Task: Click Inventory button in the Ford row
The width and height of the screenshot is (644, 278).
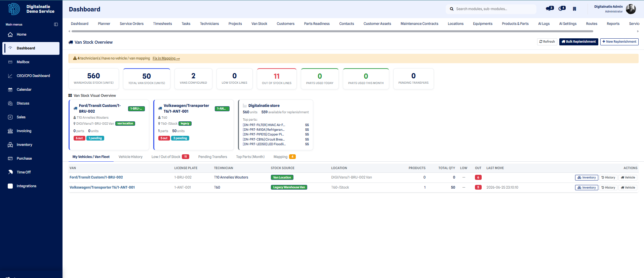Action: [587, 177]
